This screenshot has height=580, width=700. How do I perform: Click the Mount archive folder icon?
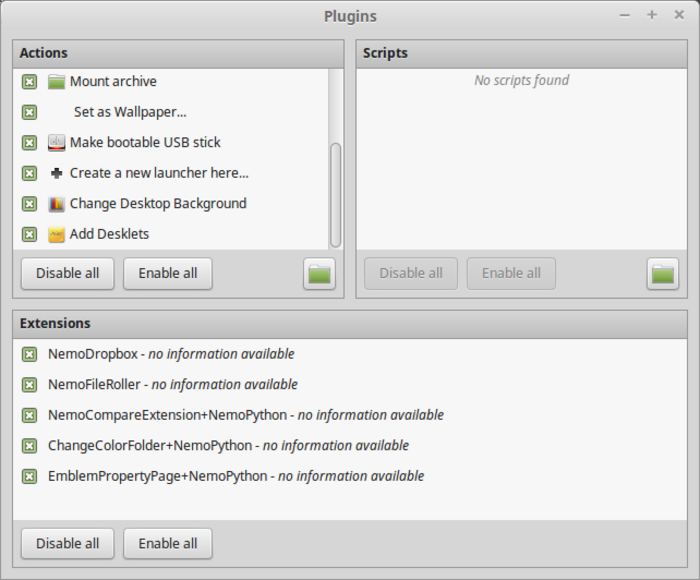tap(56, 82)
